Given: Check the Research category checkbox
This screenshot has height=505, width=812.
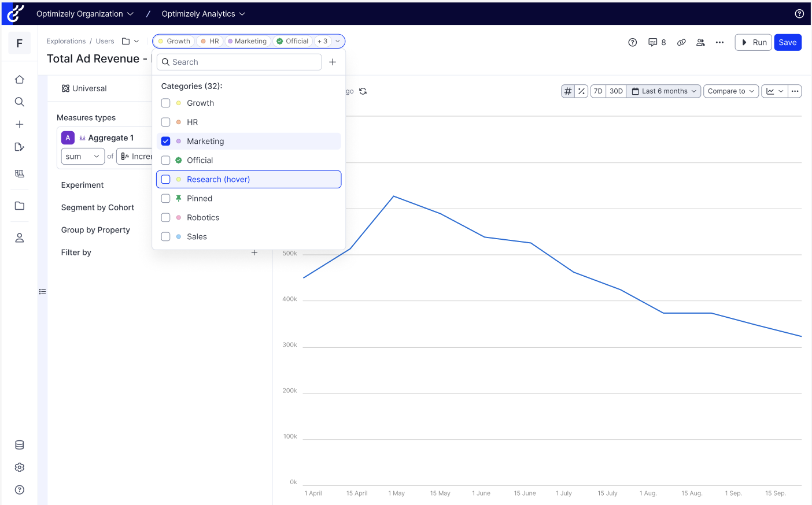Looking at the screenshot, I should pos(166,179).
